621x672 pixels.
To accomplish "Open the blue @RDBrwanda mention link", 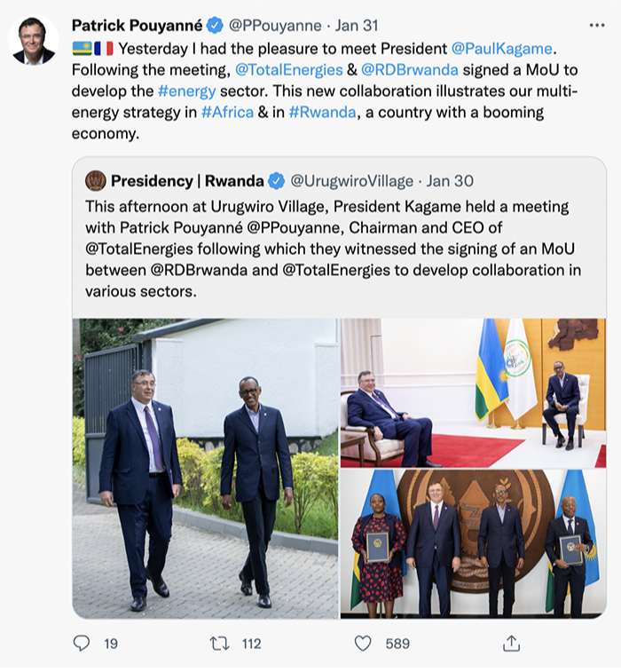I will 409,70.
